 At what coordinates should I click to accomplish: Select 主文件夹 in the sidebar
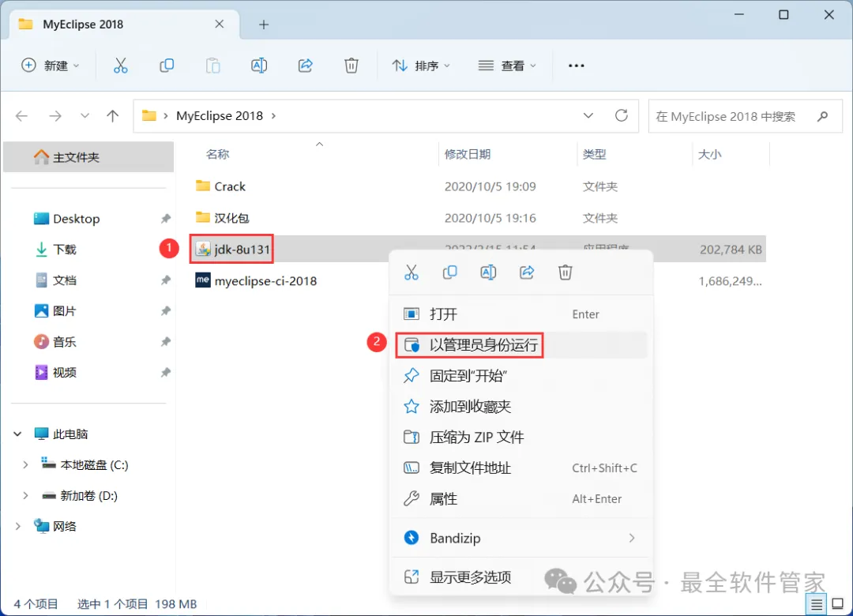(88, 157)
